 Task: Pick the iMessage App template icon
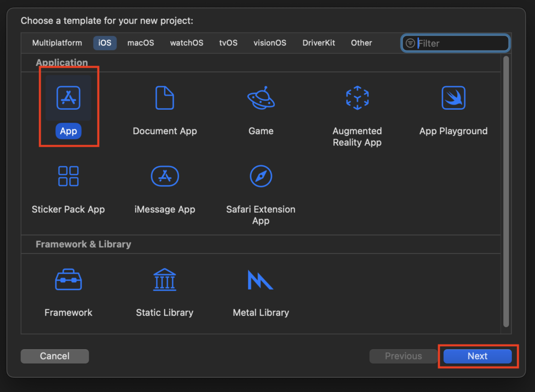165,176
